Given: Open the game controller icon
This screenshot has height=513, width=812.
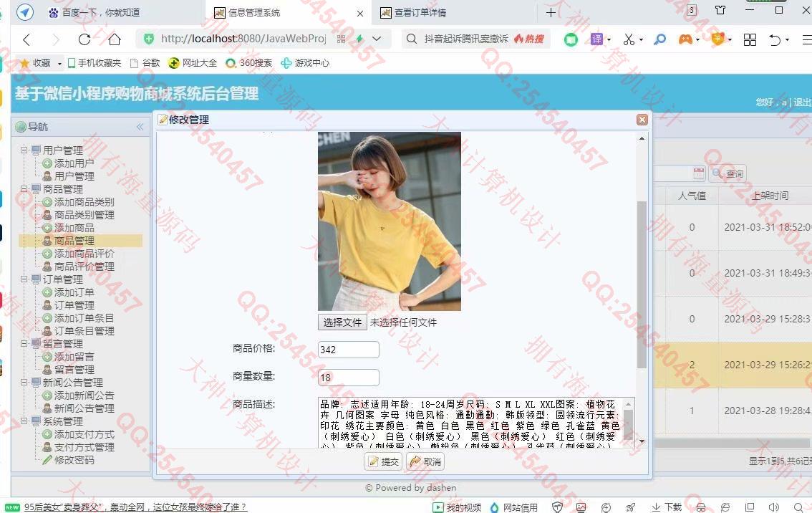Looking at the screenshot, I should pyautogui.click(x=685, y=39).
